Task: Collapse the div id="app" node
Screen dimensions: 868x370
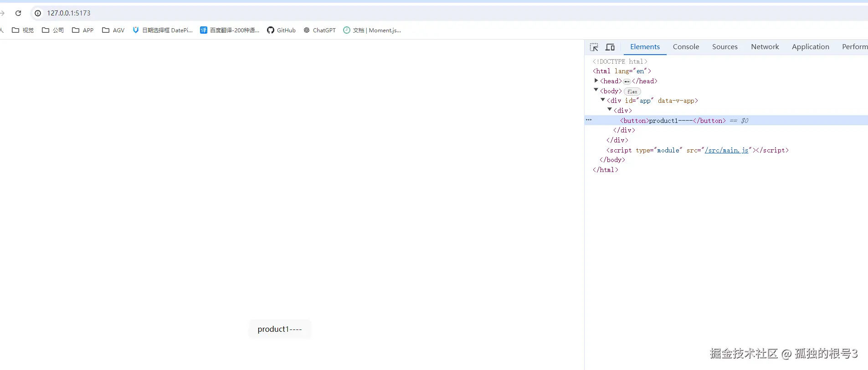Action: [603, 100]
